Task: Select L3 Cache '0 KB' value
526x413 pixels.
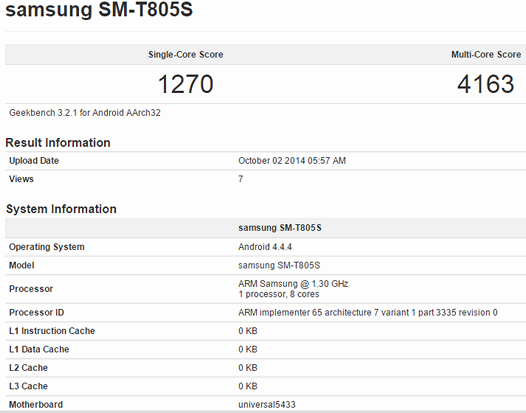Action: point(248,386)
